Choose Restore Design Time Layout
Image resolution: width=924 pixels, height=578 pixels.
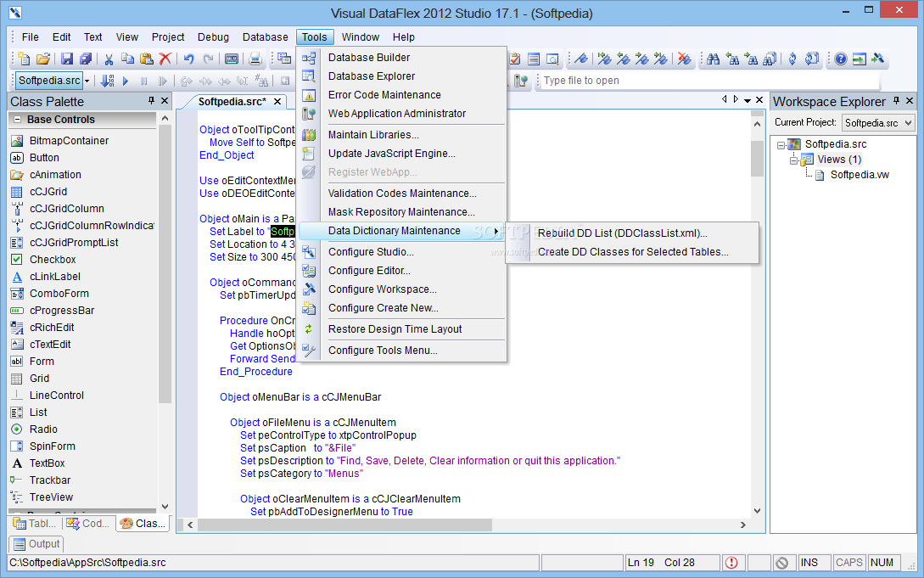tap(395, 328)
